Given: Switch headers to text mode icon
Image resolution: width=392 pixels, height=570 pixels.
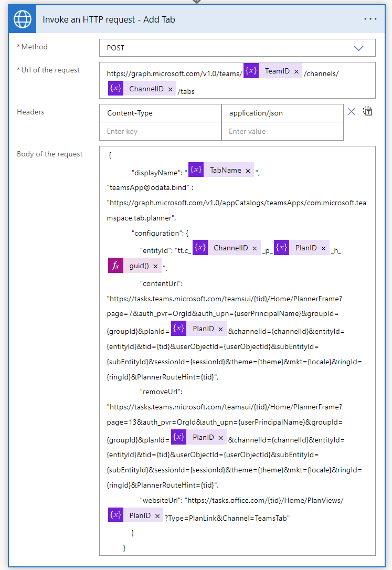Looking at the screenshot, I should (x=368, y=111).
